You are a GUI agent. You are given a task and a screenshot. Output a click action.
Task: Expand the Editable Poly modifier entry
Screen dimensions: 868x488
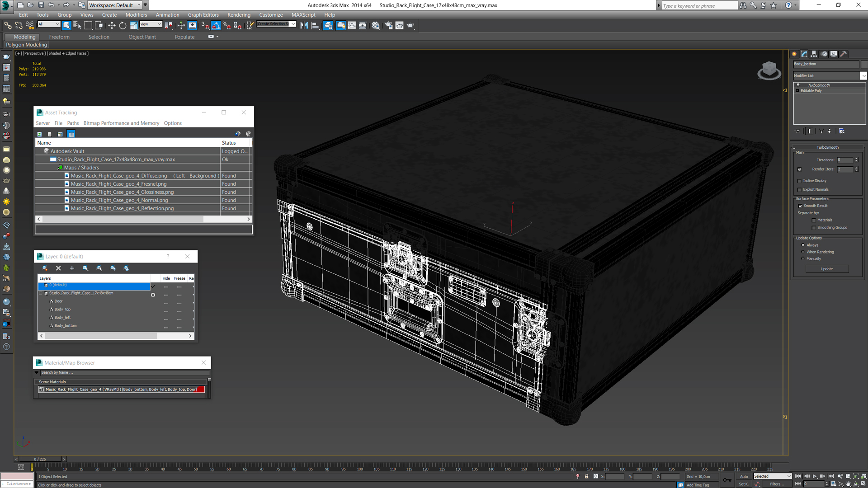pyautogui.click(x=797, y=91)
